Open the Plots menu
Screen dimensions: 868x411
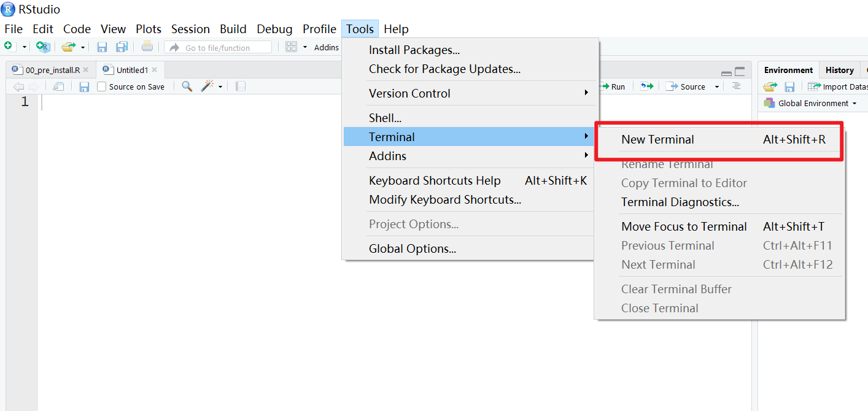pyautogui.click(x=149, y=29)
